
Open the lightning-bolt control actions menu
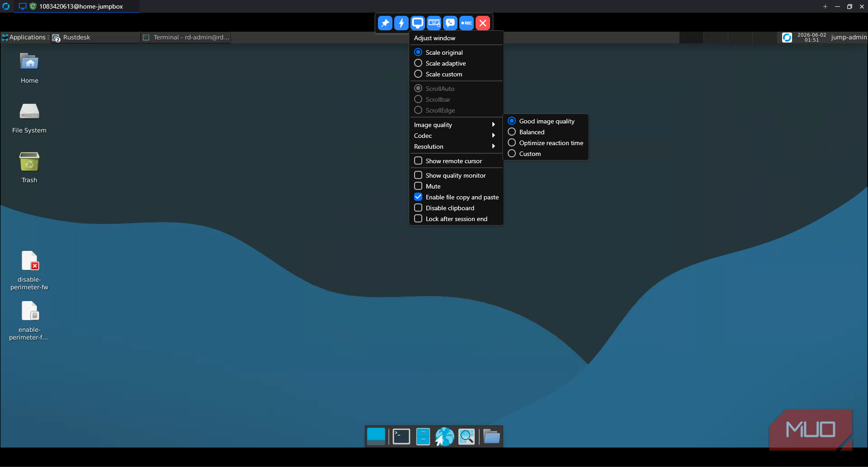tap(401, 23)
